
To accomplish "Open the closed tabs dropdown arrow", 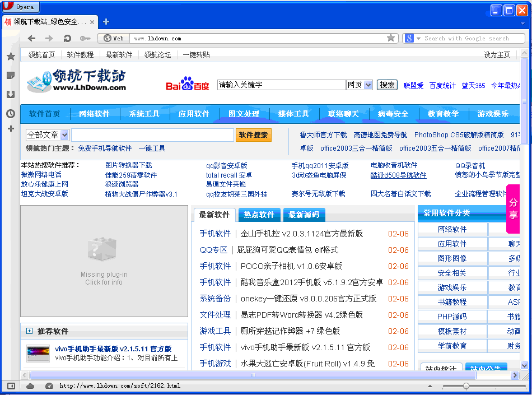I will [x=522, y=24].
